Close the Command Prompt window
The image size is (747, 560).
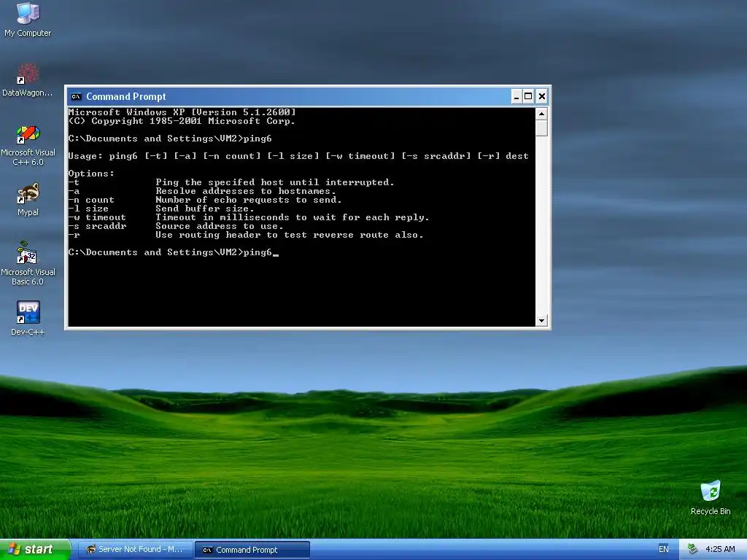click(542, 97)
